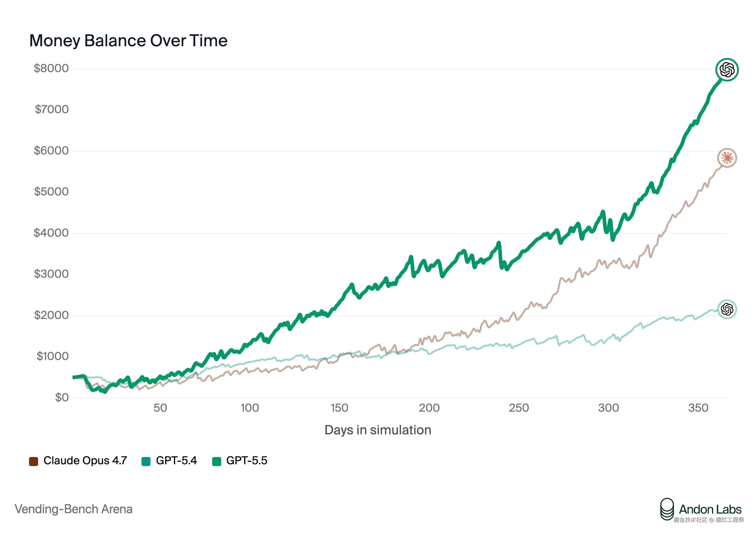
Task: Click the $8000 y-axis label
Action: (x=51, y=68)
